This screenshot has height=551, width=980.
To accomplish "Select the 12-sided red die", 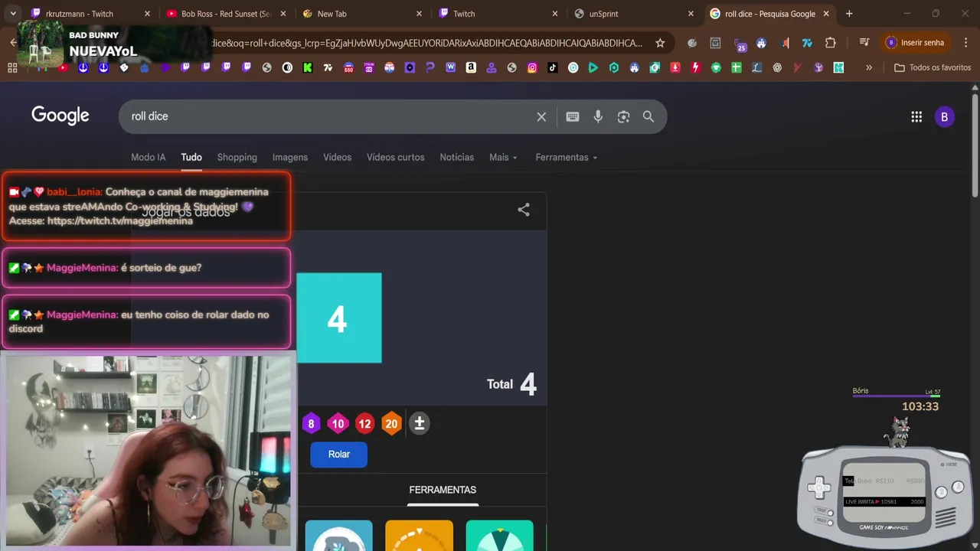I will click(x=364, y=423).
